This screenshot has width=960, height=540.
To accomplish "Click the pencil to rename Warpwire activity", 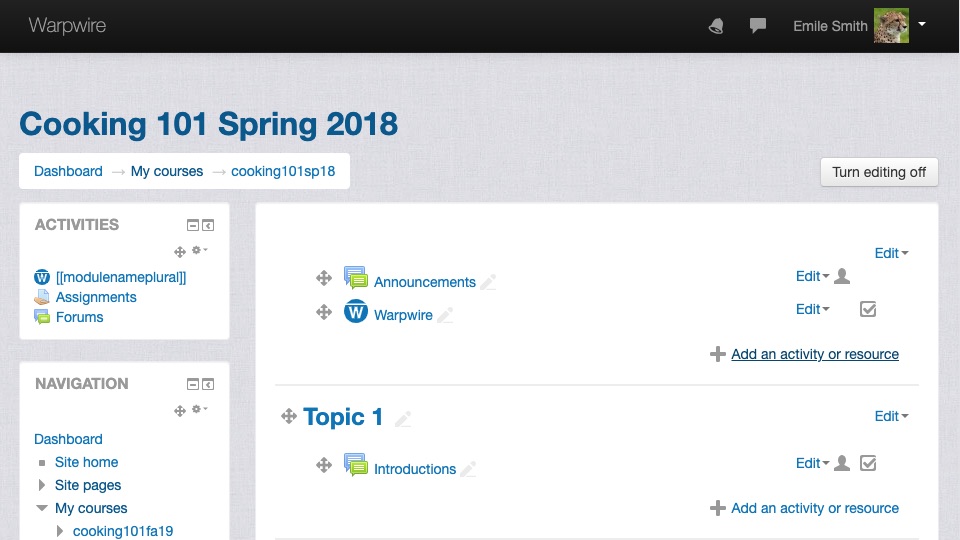I will 445,315.
